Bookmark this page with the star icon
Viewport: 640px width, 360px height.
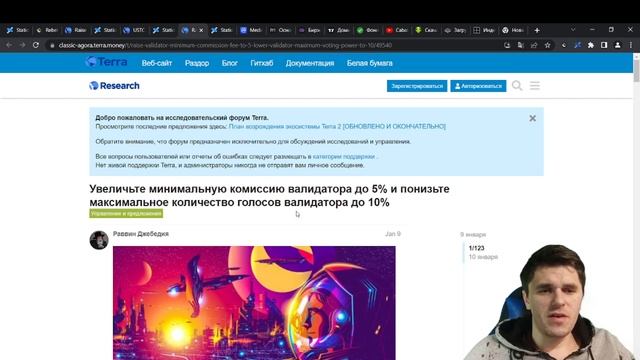coord(548,45)
